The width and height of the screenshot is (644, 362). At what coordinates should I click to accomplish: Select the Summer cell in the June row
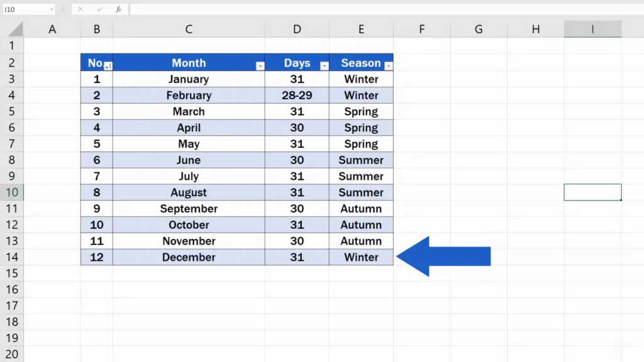click(x=361, y=160)
